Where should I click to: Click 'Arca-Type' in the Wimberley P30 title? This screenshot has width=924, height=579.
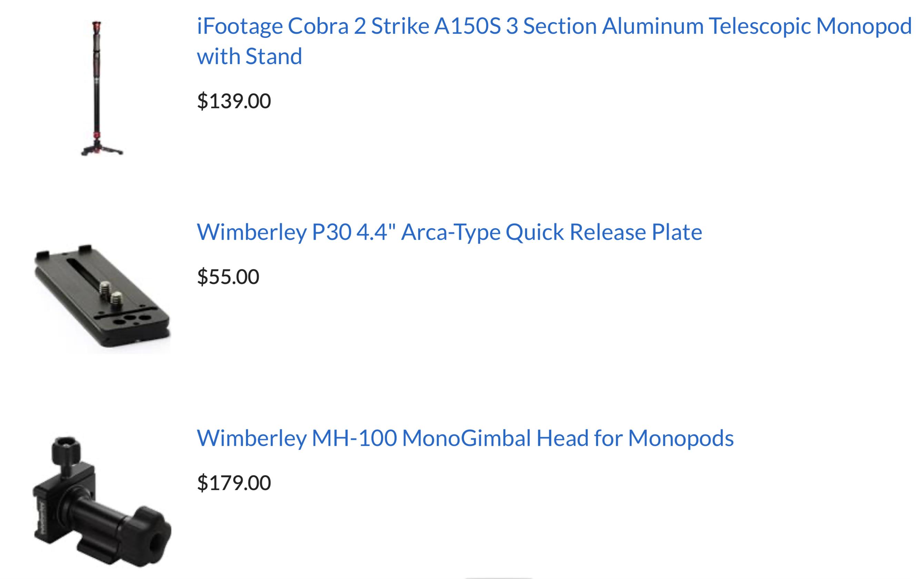[x=450, y=232]
